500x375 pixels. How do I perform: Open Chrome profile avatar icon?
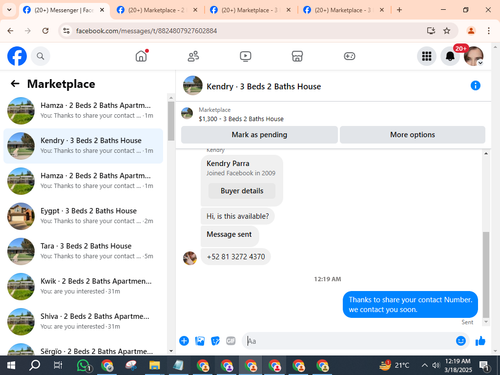471,31
